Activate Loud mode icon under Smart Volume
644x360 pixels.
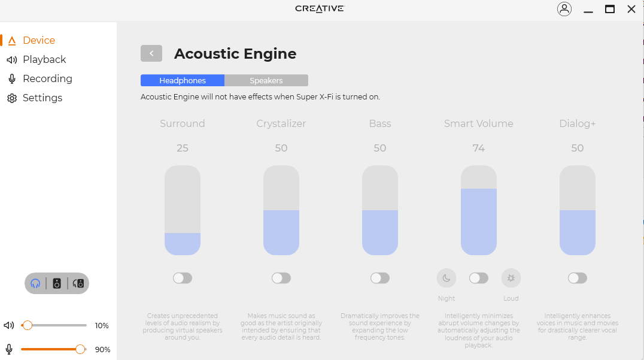[511, 278]
